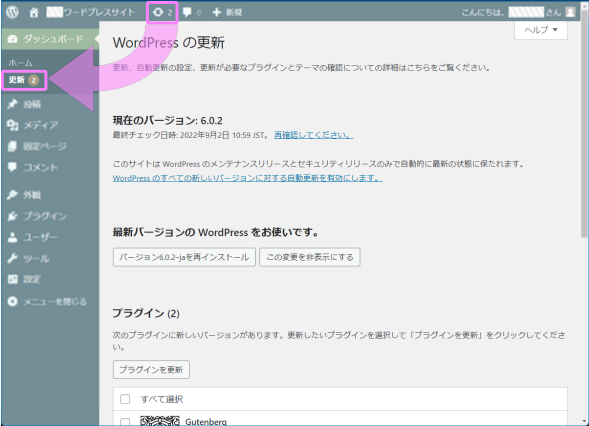Open the WordPress logo menu

[12, 12]
